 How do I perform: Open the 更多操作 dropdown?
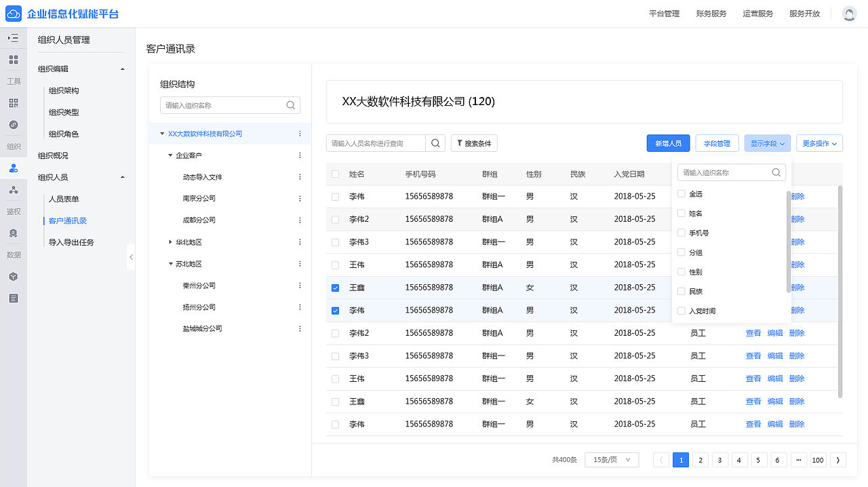click(x=819, y=142)
